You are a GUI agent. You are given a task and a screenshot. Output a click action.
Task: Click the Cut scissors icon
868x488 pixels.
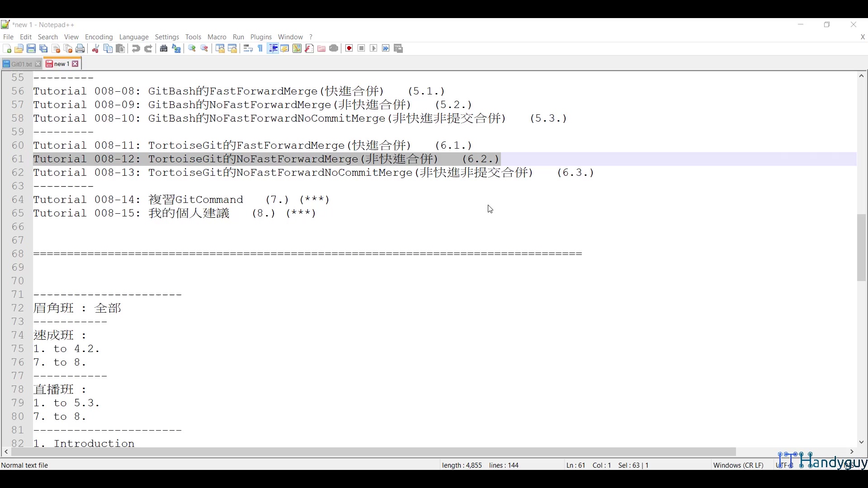point(95,49)
